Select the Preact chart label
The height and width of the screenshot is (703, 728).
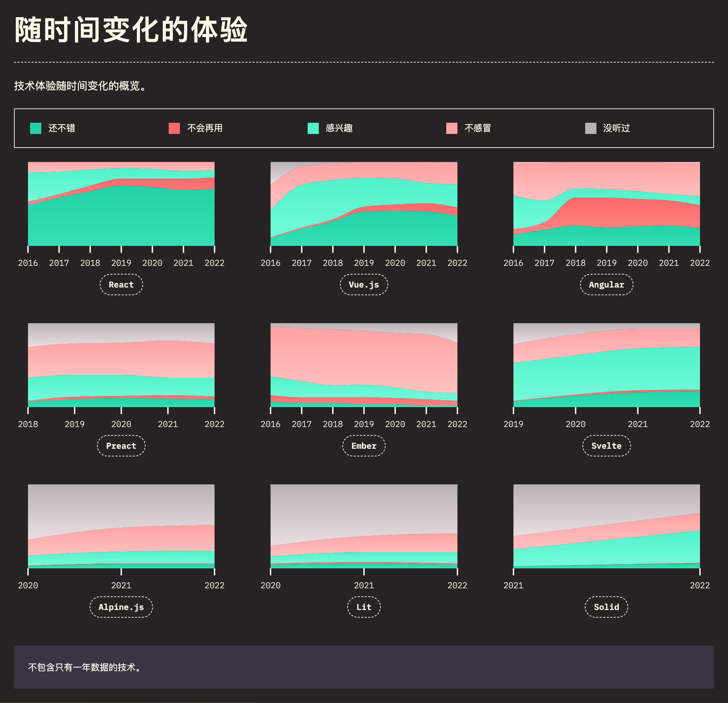(x=121, y=445)
